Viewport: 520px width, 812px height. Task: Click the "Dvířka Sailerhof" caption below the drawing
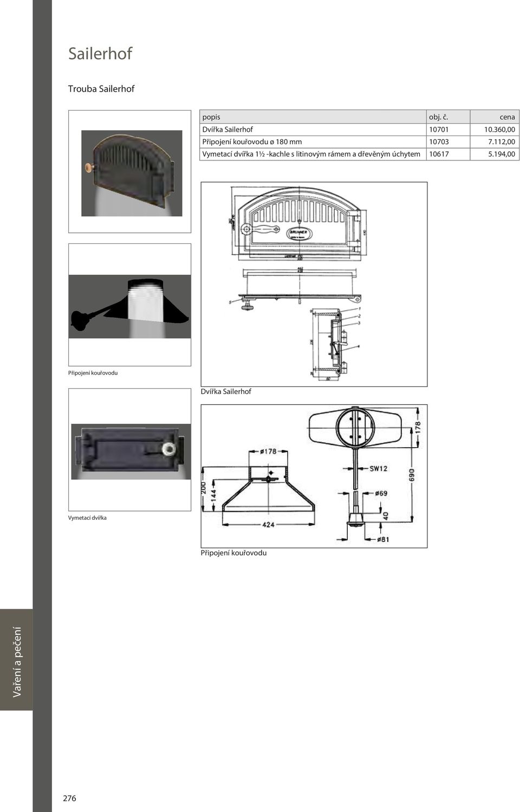(226, 391)
